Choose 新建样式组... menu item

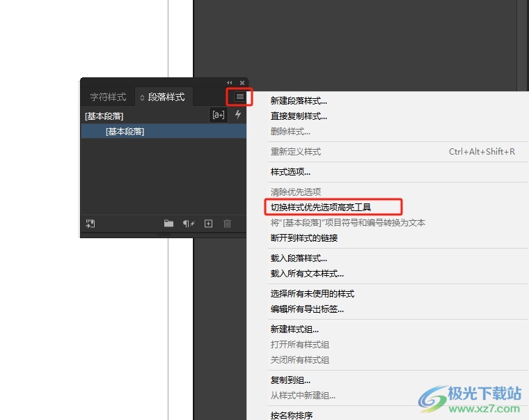pos(294,329)
